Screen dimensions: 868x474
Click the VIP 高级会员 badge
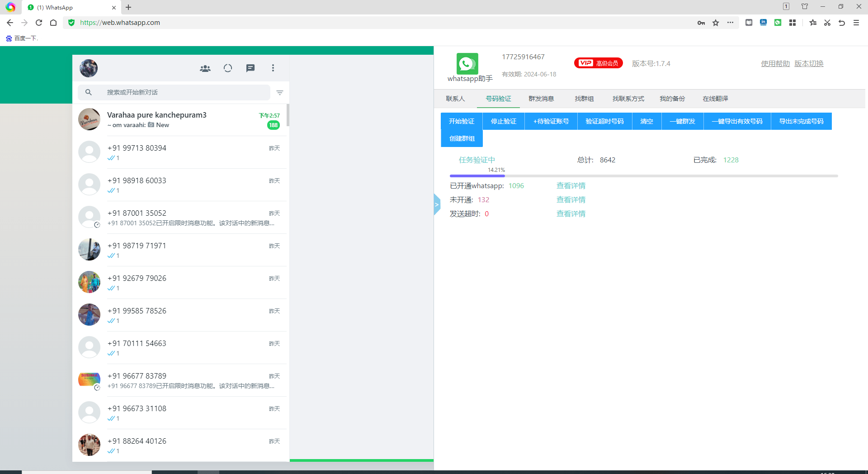(599, 63)
